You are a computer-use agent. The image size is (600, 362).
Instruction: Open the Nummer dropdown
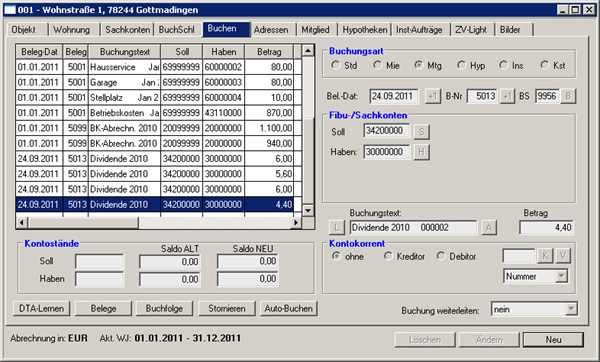tap(561, 276)
